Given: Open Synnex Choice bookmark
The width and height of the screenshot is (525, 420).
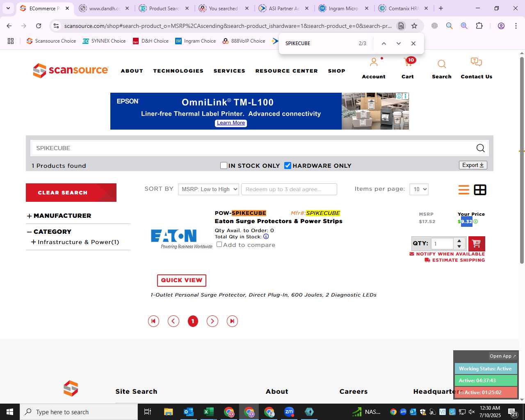Looking at the screenshot, I should [104, 41].
